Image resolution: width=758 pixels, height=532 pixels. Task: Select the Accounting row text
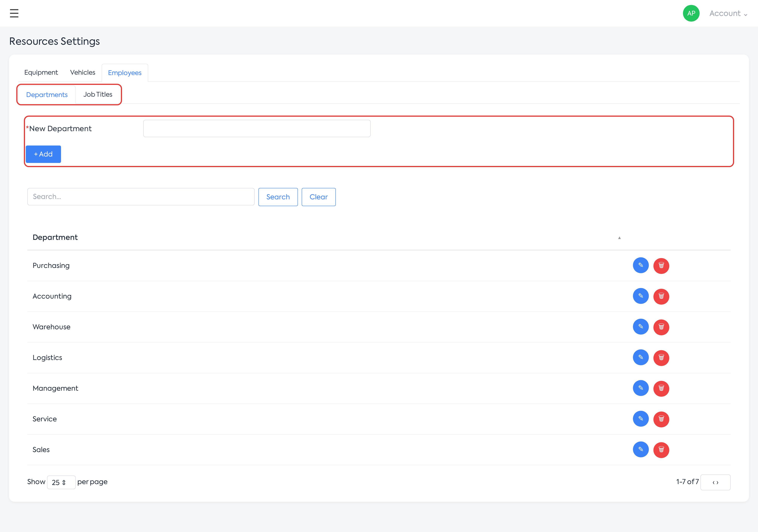click(52, 296)
